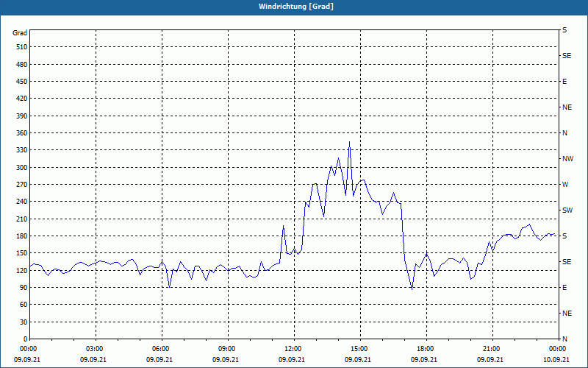The width and height of the screenshot is (588, 368).
Task: Select the 09:00 time label
Action: pyautogui.click(x=227, y=349)
